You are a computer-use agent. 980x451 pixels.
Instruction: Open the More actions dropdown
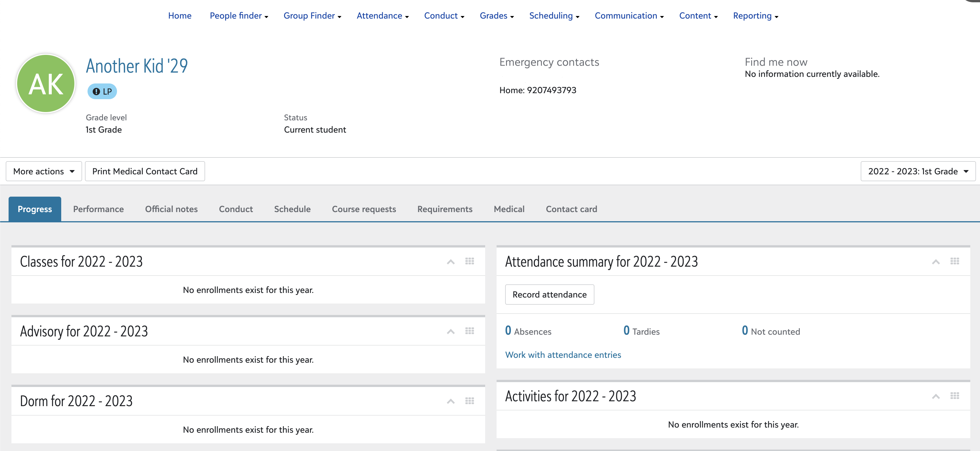(44, 171)
